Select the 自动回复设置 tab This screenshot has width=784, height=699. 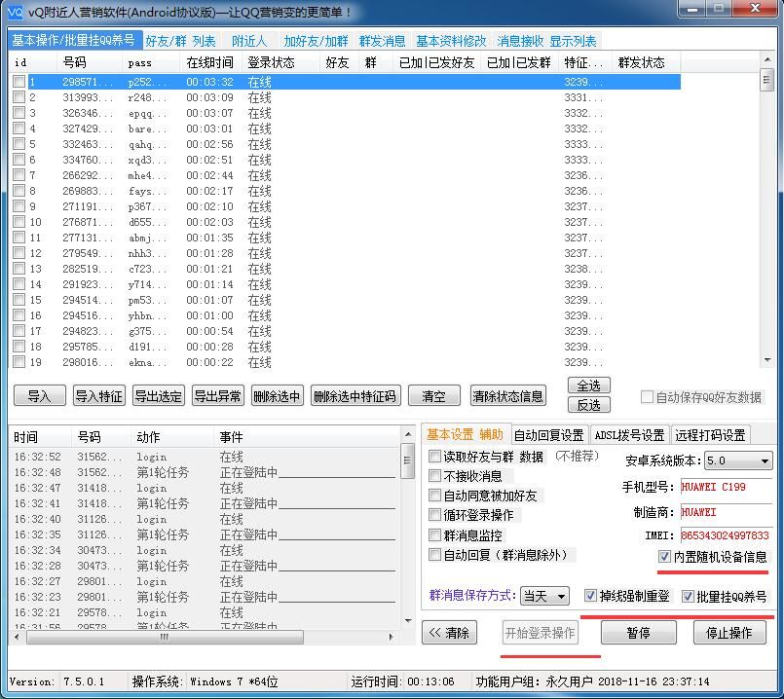tap(549, 435)
